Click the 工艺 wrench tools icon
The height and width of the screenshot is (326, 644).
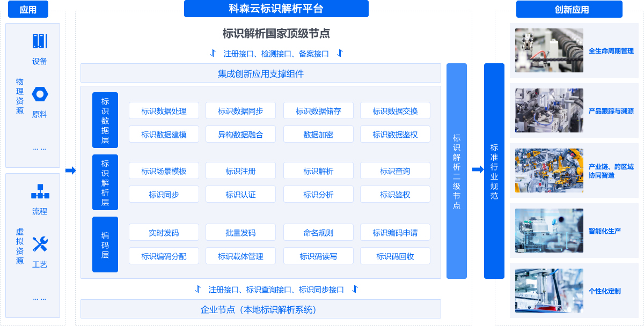(x=40, y=244)
